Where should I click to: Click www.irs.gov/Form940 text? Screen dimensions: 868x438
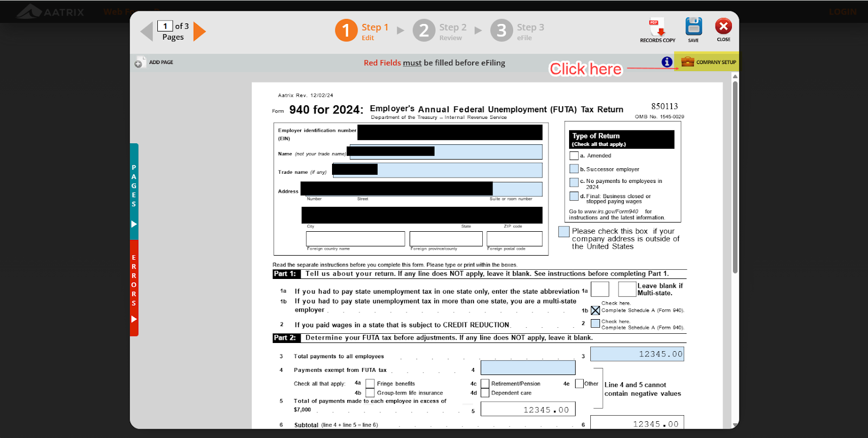(611, 212)
